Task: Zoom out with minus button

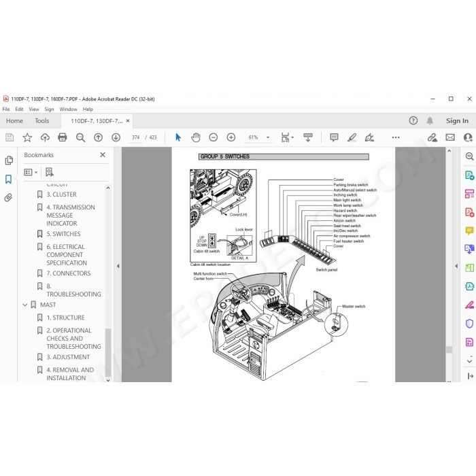Action: pos(214,137)
